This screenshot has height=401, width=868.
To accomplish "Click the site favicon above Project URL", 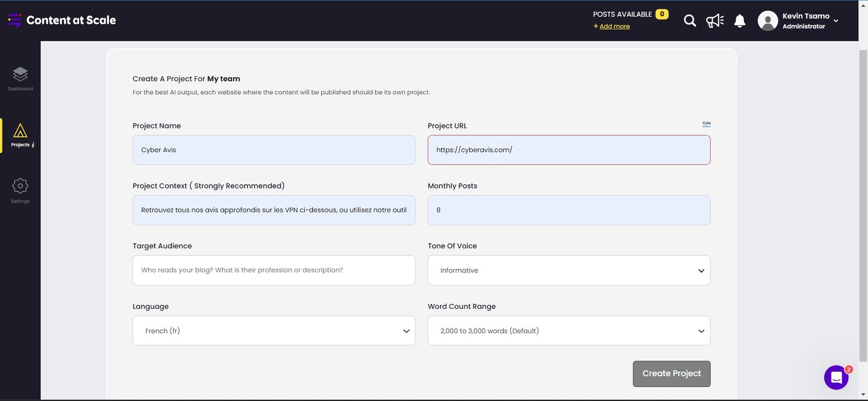I will (x=706, y=124).
